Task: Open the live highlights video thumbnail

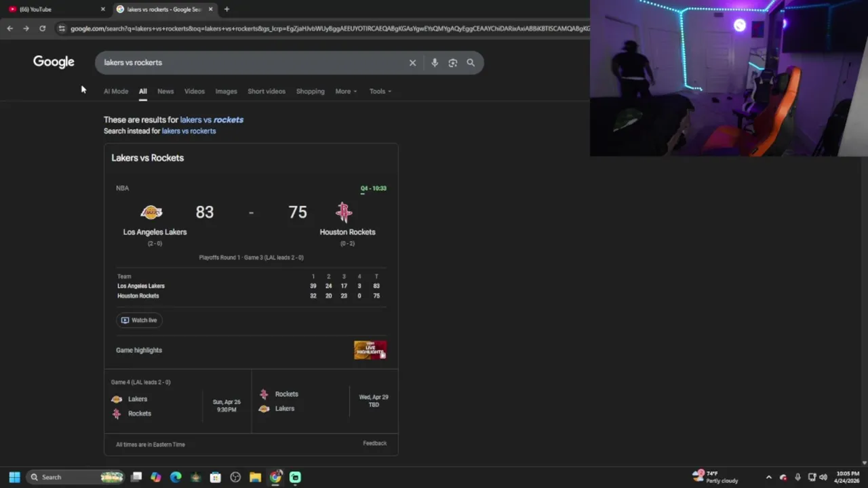Action: (x=370, y=350)
